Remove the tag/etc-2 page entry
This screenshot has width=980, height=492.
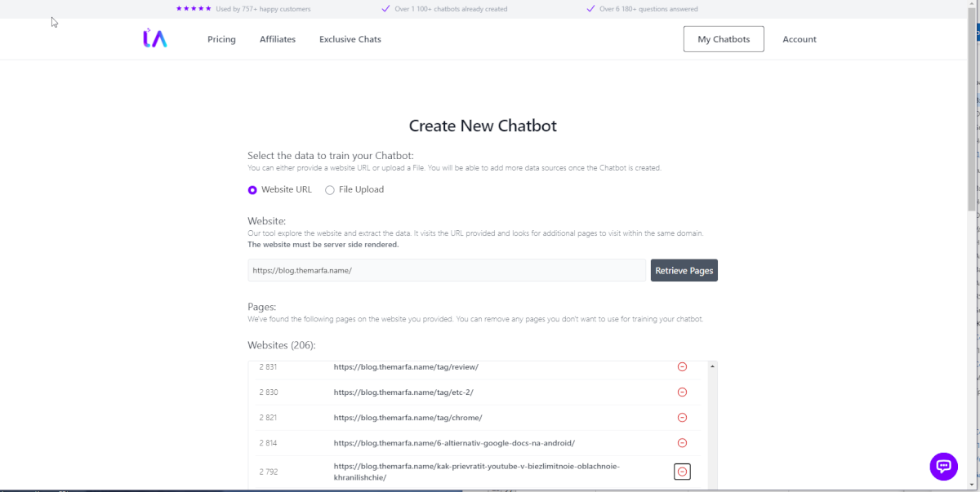point(682,392)
